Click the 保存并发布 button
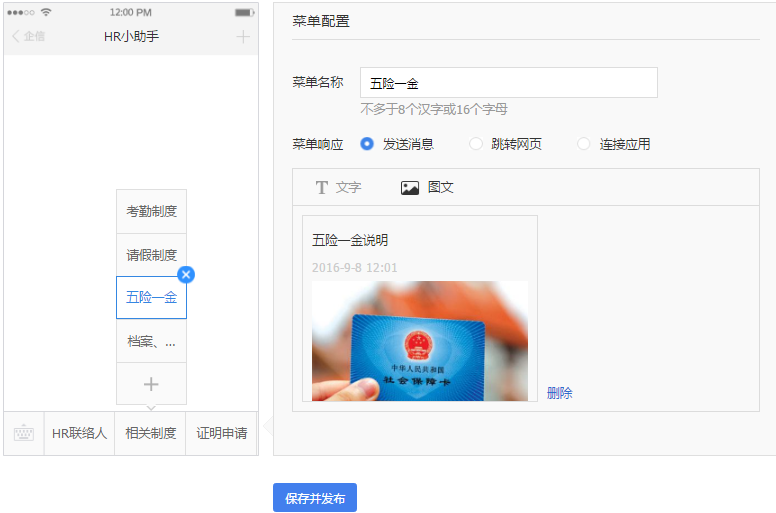 click(315, 498)
